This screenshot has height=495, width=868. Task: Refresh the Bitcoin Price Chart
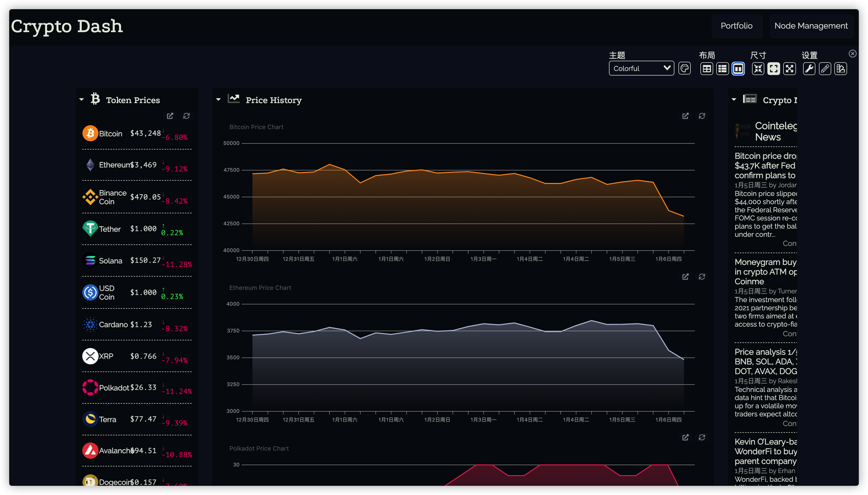coord(702,116)
